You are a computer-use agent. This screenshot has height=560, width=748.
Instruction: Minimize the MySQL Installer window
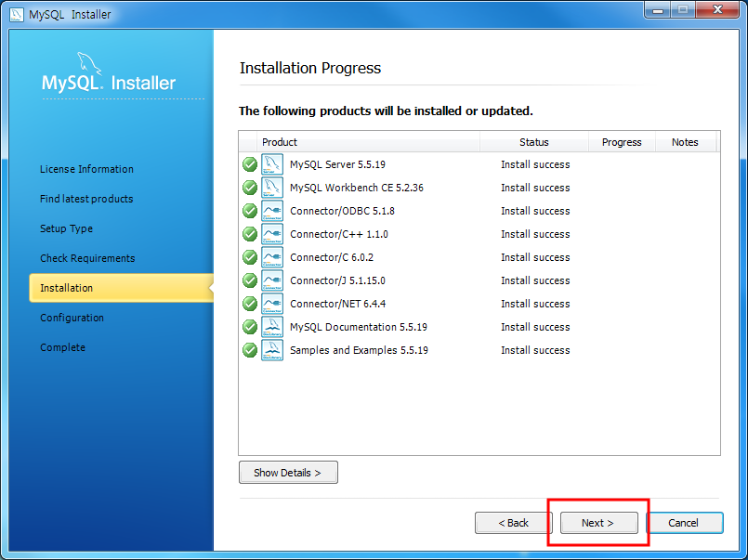pos(658,9)
